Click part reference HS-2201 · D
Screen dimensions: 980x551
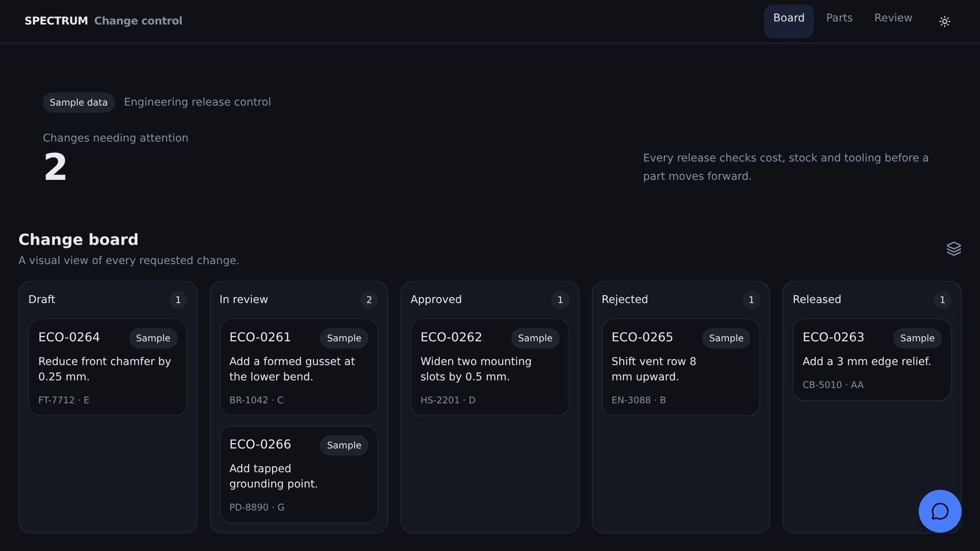click(x=448, y=400)
